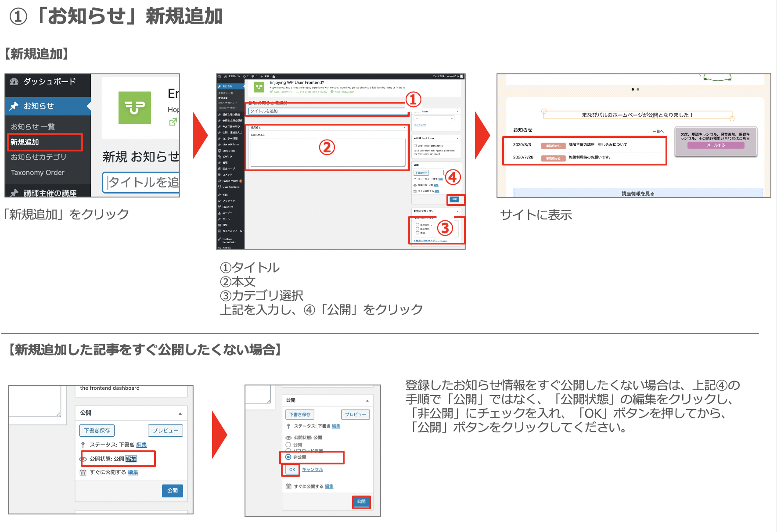The height and width of the screenshot is (532, 777).
Task: Click 'Never show again' link
Action: [x=342, y=92]
